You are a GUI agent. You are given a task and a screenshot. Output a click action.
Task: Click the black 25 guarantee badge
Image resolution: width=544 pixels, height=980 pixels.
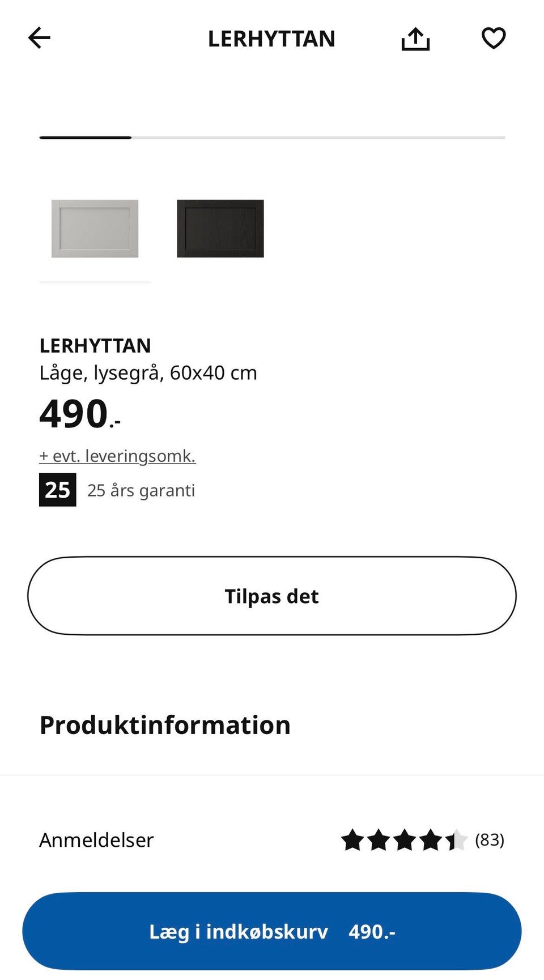pos(57,490)
